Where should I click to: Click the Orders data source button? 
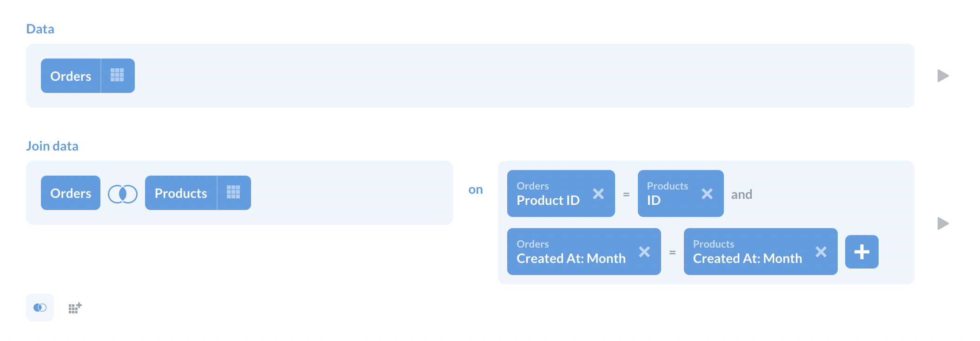[71, 76]
